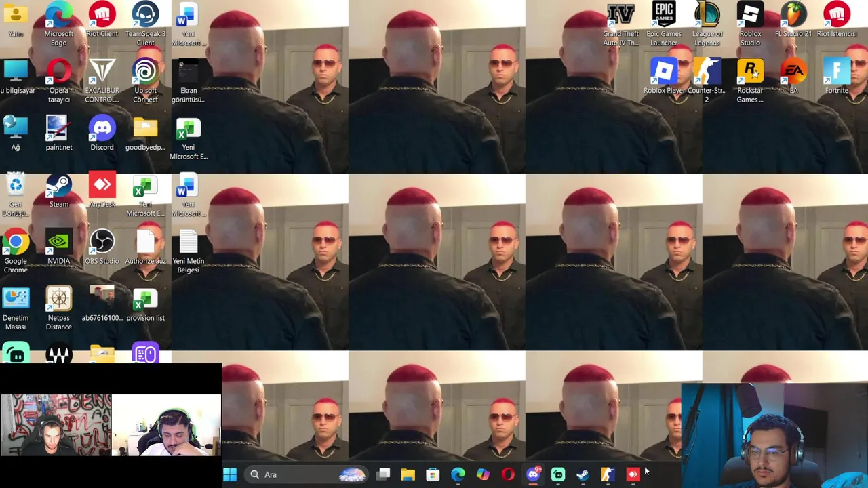
Task: Open the Windows Start menu
Action: coord(230,474)
